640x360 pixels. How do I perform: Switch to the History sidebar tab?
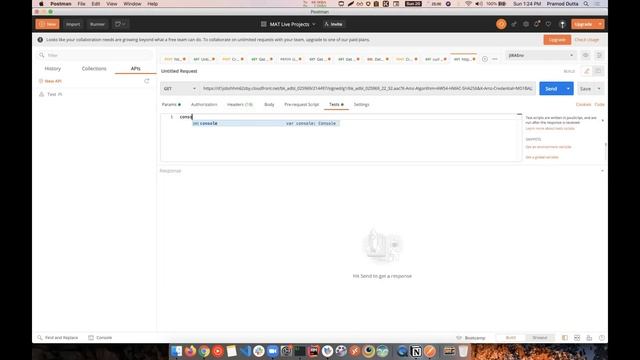[53, 69]
